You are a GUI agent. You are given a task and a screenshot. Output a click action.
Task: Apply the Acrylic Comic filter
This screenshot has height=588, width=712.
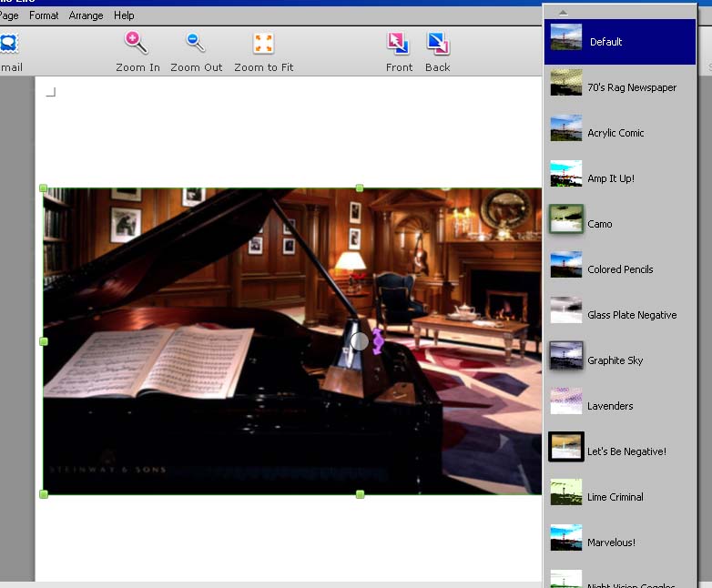click(x=619, y=133)
